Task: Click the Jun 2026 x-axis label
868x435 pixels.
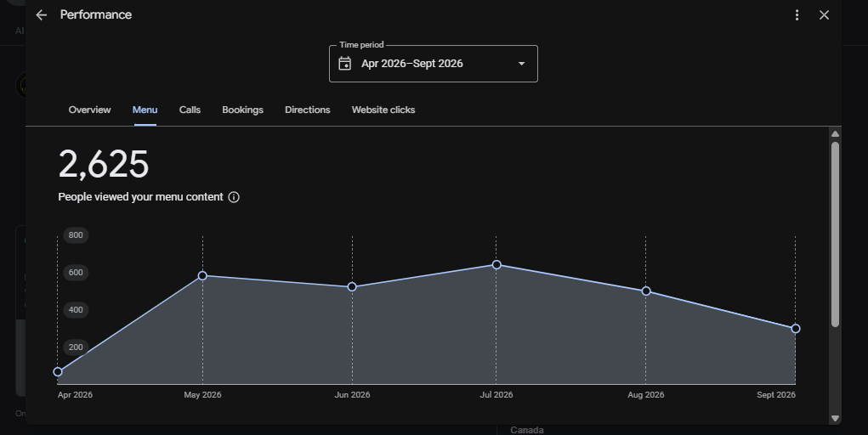Action: coord(352,394)
